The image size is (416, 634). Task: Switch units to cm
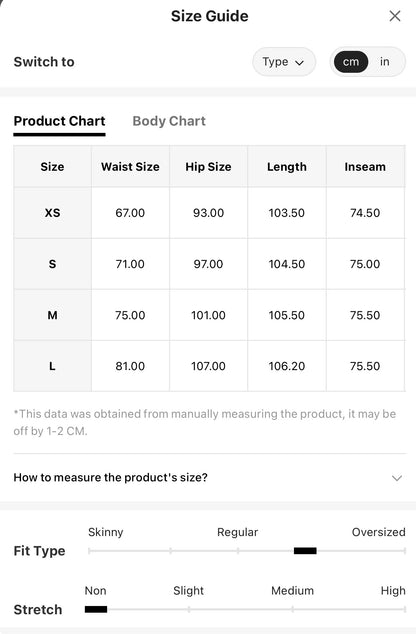351,62
